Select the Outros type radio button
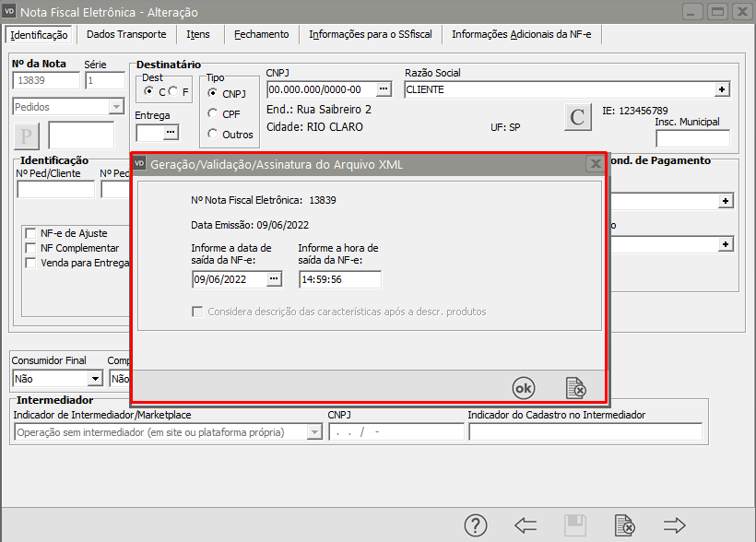756x542 pixels. (214, 134)
